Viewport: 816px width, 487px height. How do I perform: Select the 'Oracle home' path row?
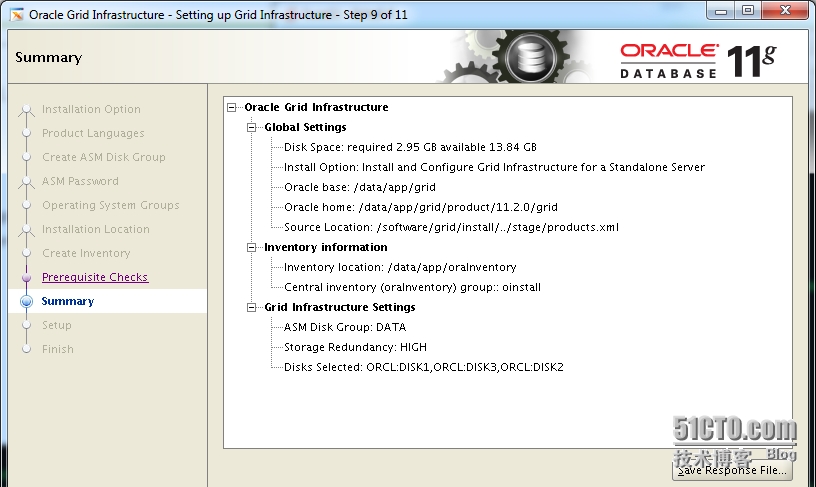(x=420, y=207)
